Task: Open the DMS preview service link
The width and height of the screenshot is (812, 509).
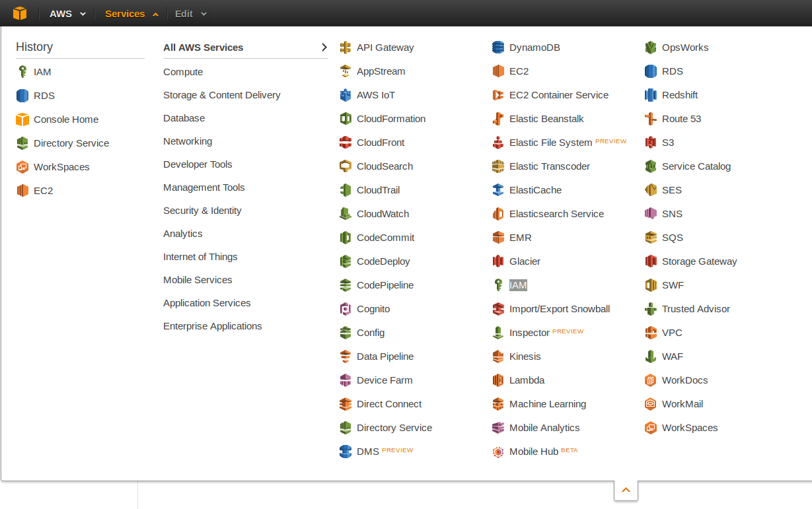Action: [368, 452]
